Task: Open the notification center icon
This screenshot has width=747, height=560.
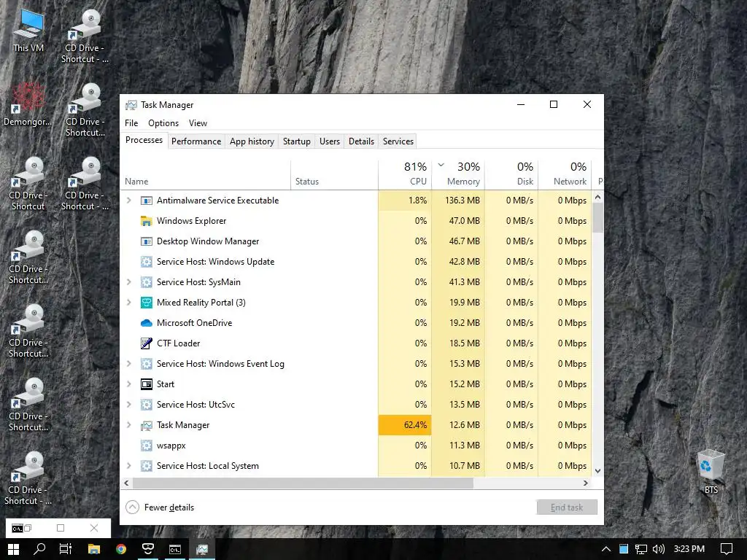Action: click(726, 549)
